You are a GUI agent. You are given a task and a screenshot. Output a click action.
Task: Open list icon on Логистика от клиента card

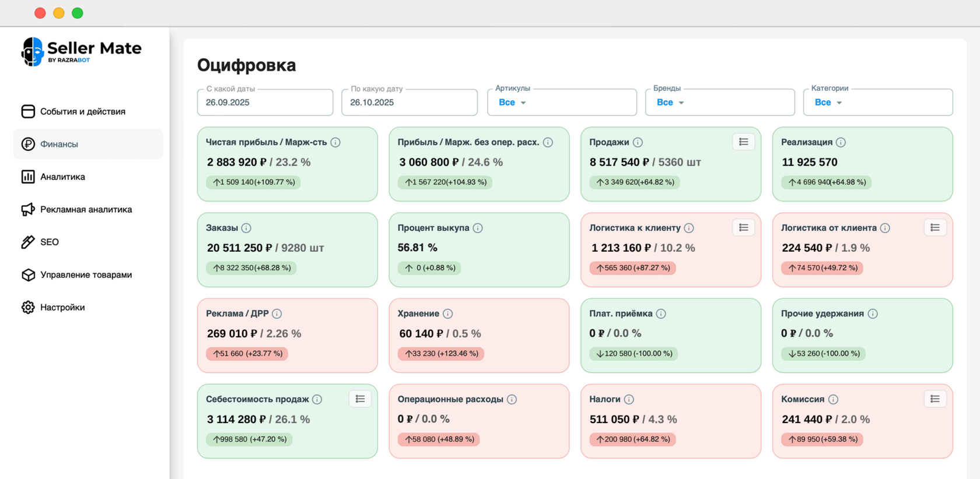(935, 227)
